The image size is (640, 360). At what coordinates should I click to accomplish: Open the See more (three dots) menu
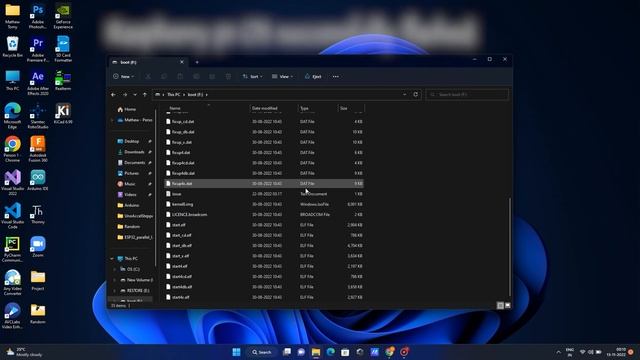[336, 76]
